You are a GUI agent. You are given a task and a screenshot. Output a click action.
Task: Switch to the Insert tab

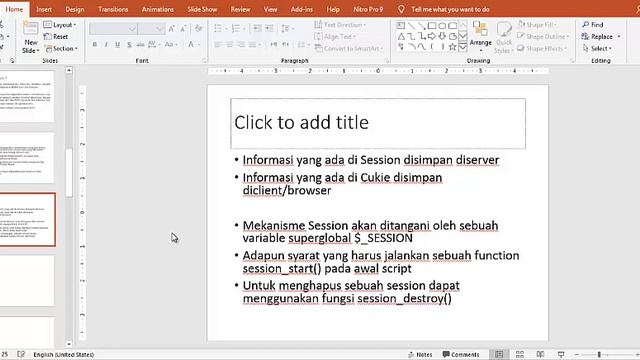pyautogui.click(x=44, y=9)
